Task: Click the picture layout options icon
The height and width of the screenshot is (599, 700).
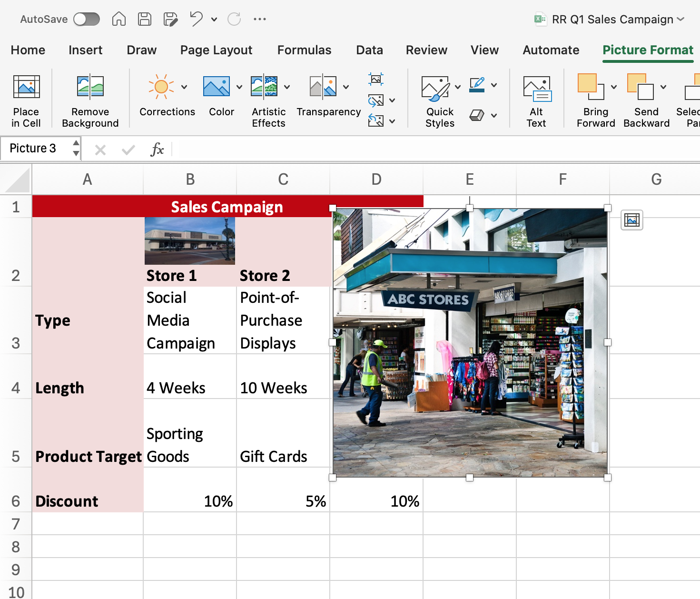Action: coord(632,220)
